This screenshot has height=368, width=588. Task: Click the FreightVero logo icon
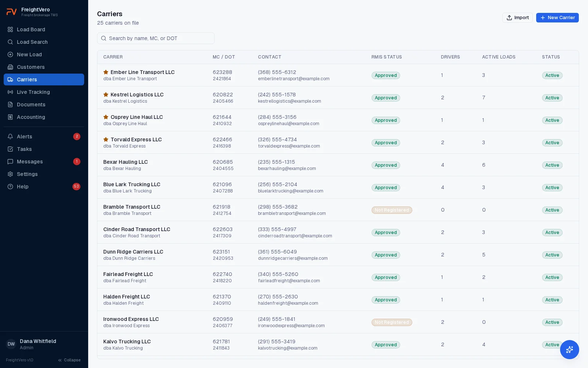coord(11,12)
